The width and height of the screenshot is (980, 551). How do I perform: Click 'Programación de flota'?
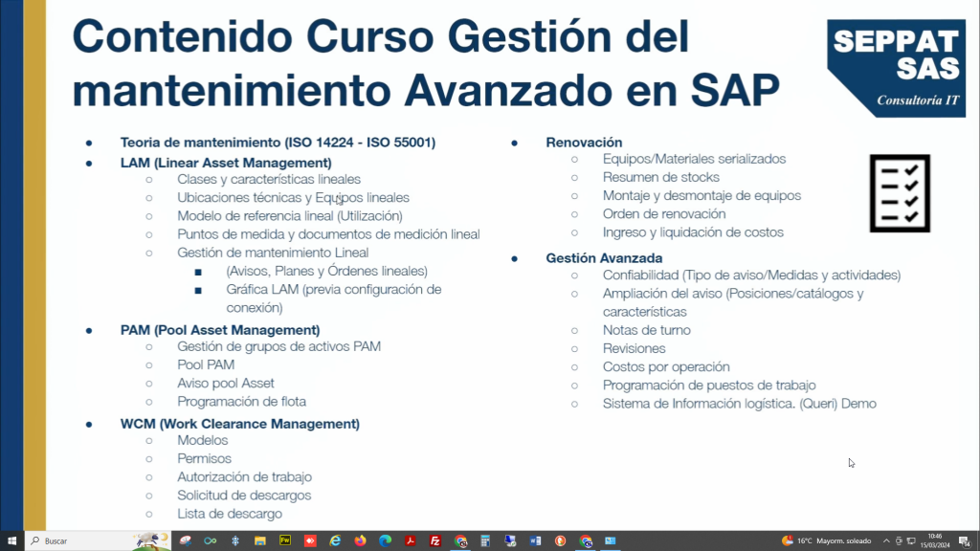point(241,402)
